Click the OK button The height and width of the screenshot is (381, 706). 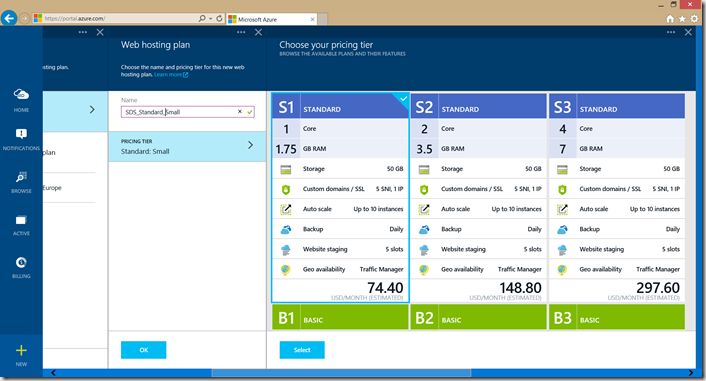(x=144, y=350)
